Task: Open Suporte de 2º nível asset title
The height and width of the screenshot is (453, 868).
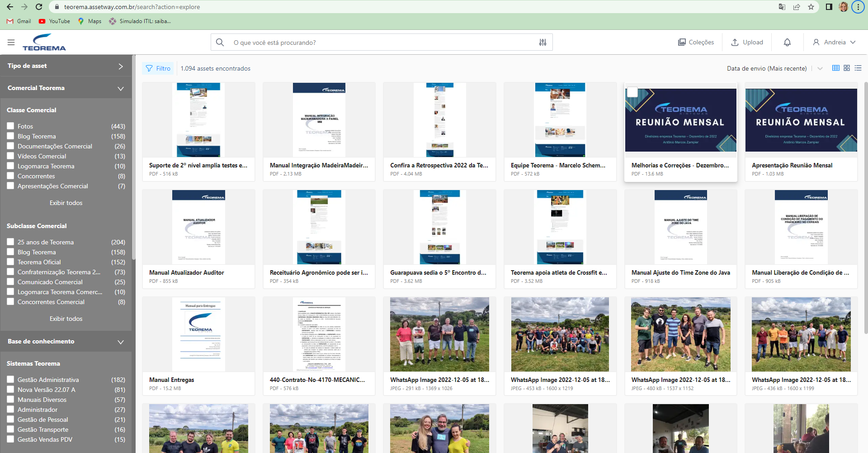Action: pyautogui.click(x=198, y=165)
